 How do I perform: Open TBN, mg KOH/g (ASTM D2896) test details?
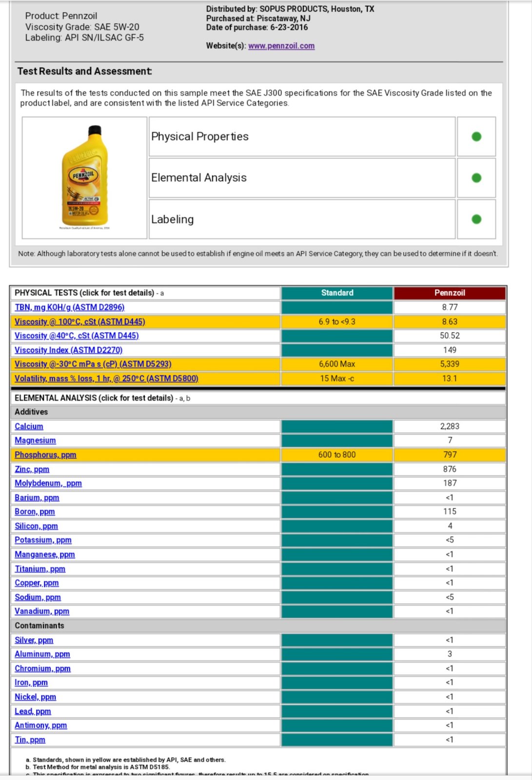(70, 307)
